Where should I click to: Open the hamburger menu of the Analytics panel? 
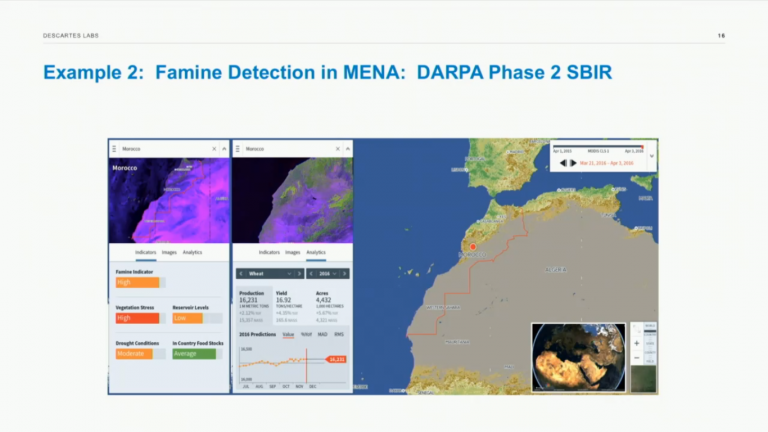tap(238, 149)
